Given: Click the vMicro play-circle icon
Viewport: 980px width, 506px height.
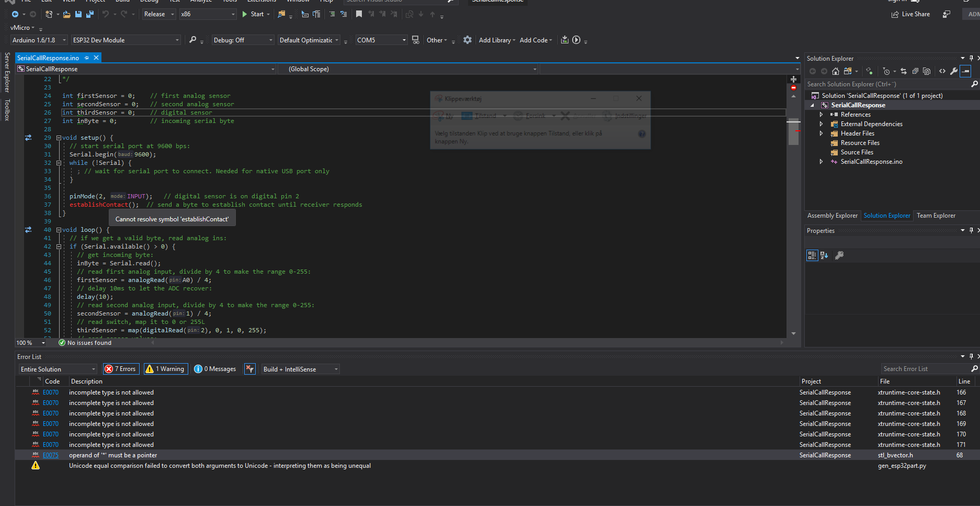Looking at the screenshot, I should [x=576, y=40].
